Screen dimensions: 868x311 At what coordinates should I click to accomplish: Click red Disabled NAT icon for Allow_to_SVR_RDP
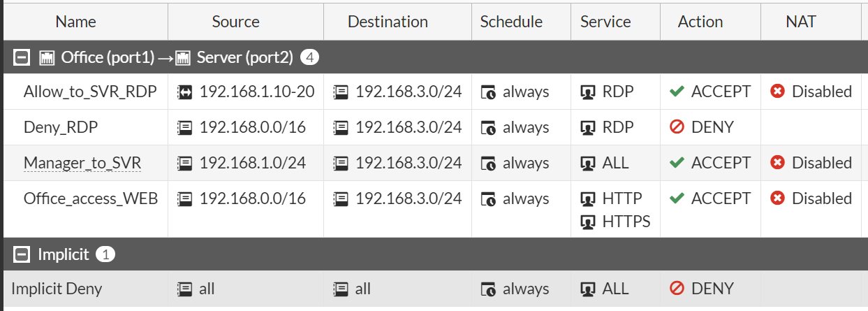pyautogui.click(x=777, y=92)
